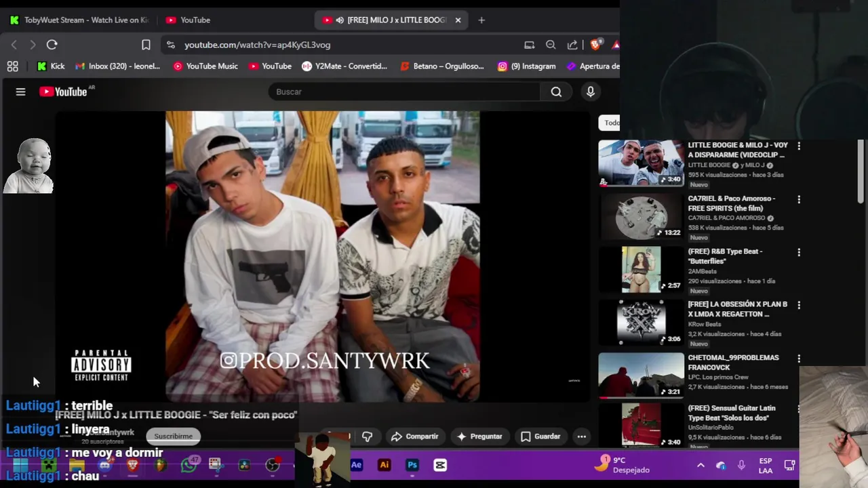Open Brave browser taskbar icon

[133, 465]
